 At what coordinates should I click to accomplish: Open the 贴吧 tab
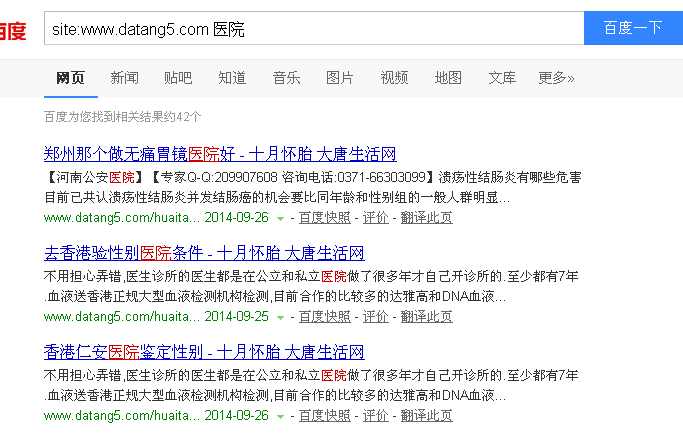point(178,78)
